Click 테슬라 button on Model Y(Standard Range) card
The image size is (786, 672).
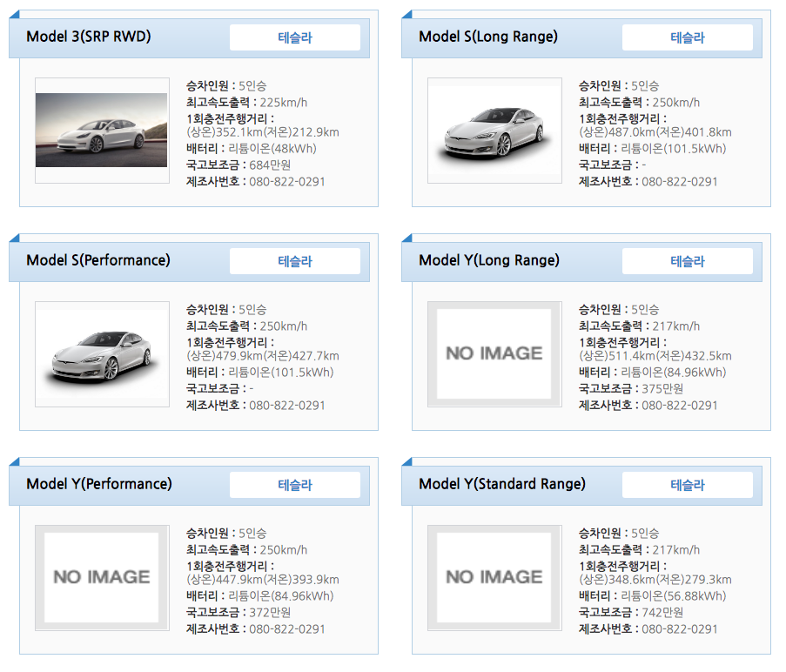point(688,485)
